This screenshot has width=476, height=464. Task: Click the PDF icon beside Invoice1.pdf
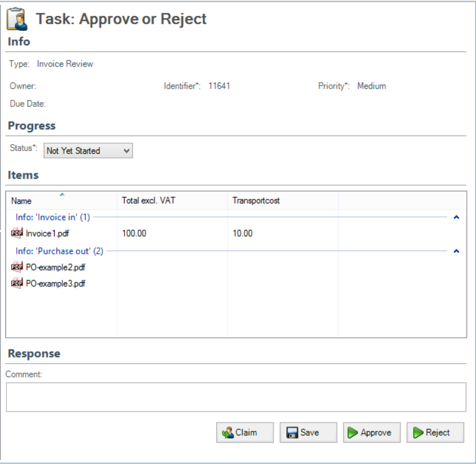tap(17, 233)
